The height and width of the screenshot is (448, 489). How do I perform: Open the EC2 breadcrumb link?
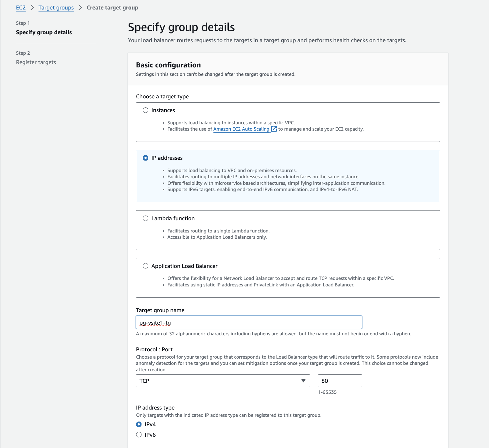[x=21, y=7]
